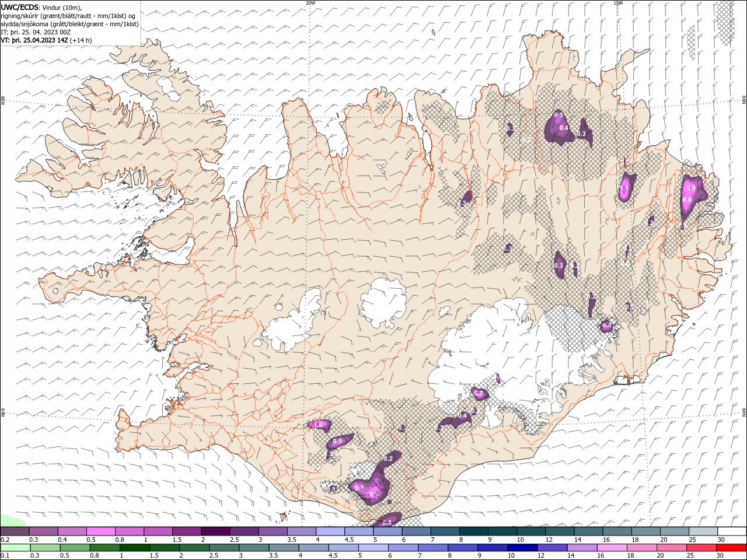Click the '0.9' precipitation value on the east coast
This screenshot has height=560, width=747.
(691, 188)
